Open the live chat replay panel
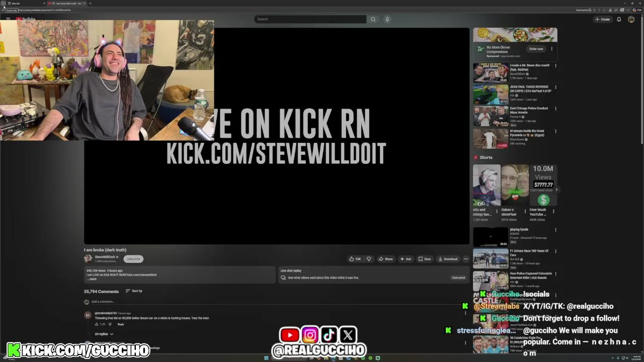 (x=458, y=278)
